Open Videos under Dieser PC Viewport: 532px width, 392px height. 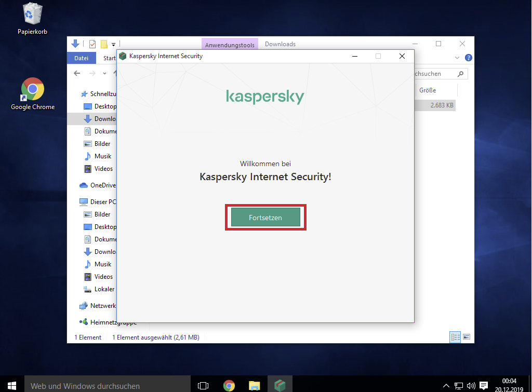point(98,277)
